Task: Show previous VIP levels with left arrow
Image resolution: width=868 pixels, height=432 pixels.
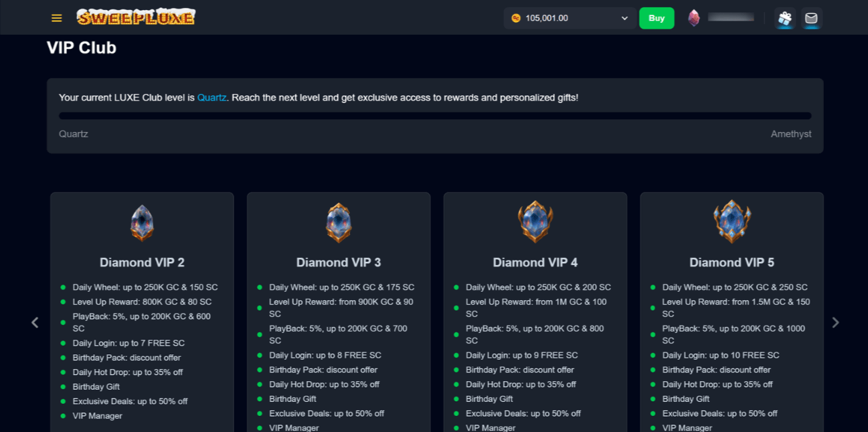Action: point(35,323)
